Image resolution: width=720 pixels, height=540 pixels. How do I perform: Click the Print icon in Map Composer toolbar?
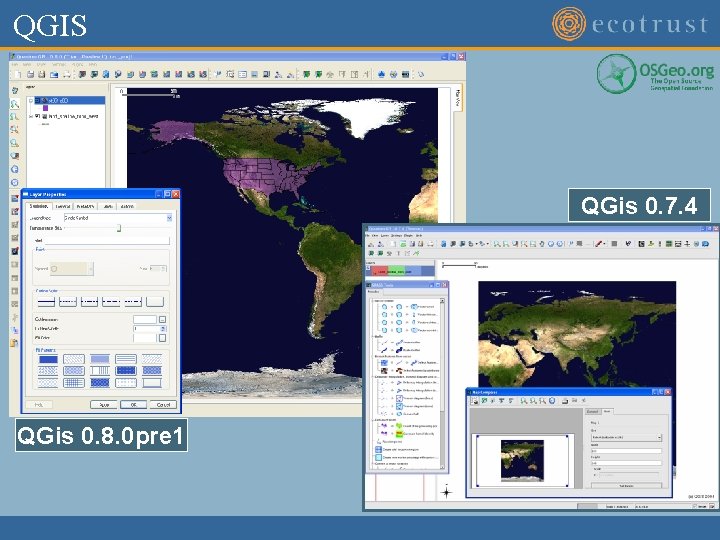pyautogui.click(x=565, y=401)
